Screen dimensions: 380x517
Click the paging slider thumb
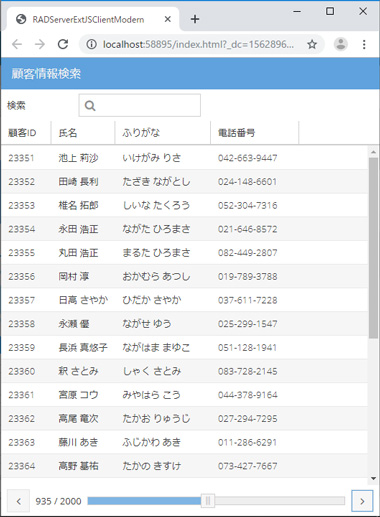tap(208, 501)
